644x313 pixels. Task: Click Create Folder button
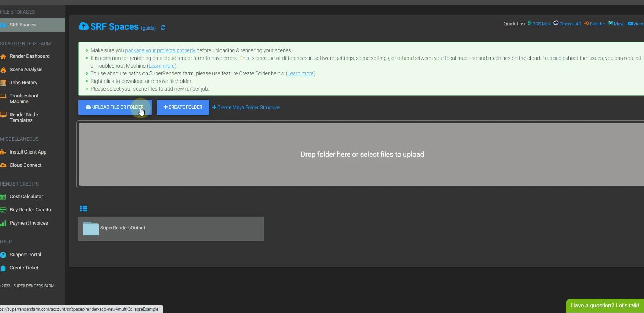point(183,107)
